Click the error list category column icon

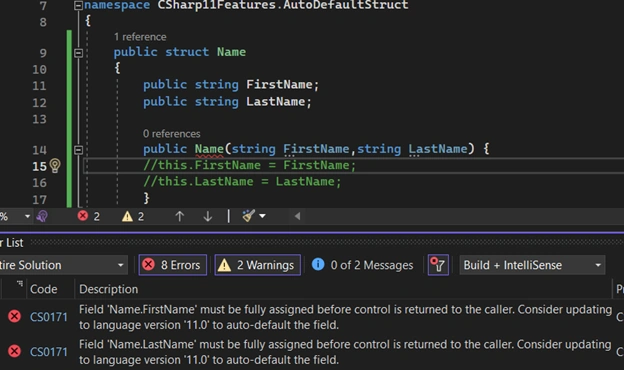pyautogui.click(x=20, y=284)
